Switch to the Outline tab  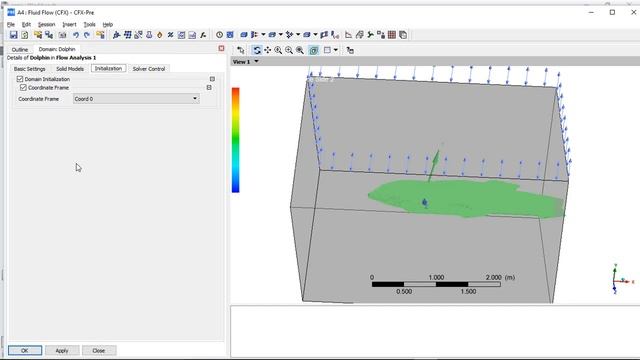(20, 49)
